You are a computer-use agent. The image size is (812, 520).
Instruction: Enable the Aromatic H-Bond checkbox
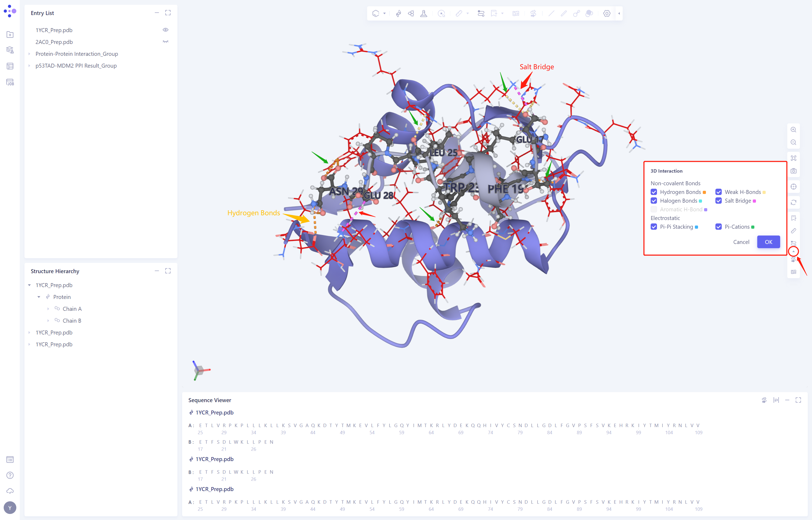[x=654, y=209]
